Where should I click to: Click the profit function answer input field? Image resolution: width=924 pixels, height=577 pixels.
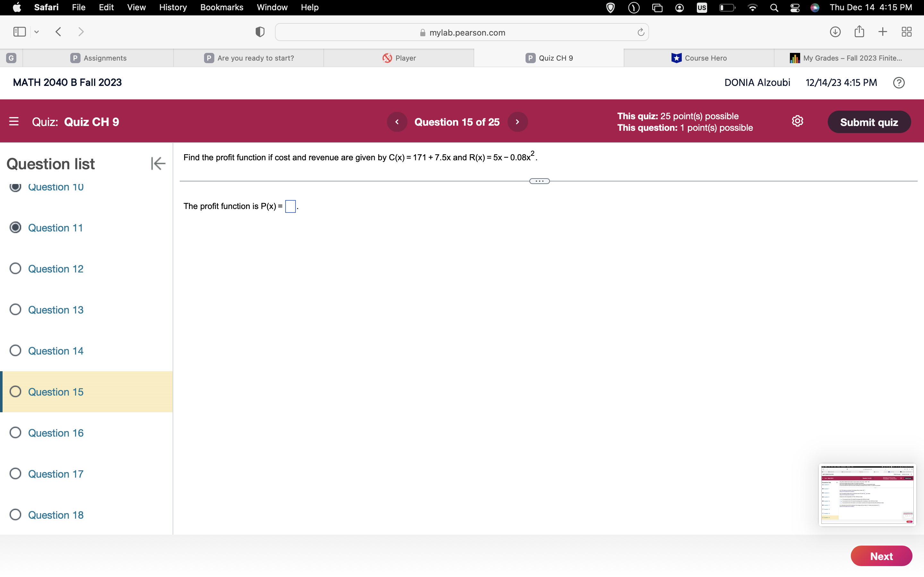coord(289,206)
